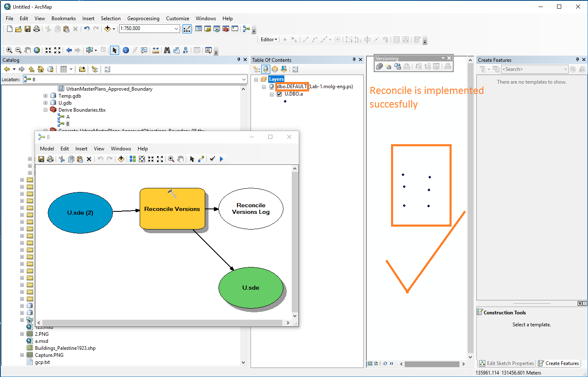Viewport: 588px width, 377px height.
Task: Select the Zoom In map tool
Action: [9, 50]
